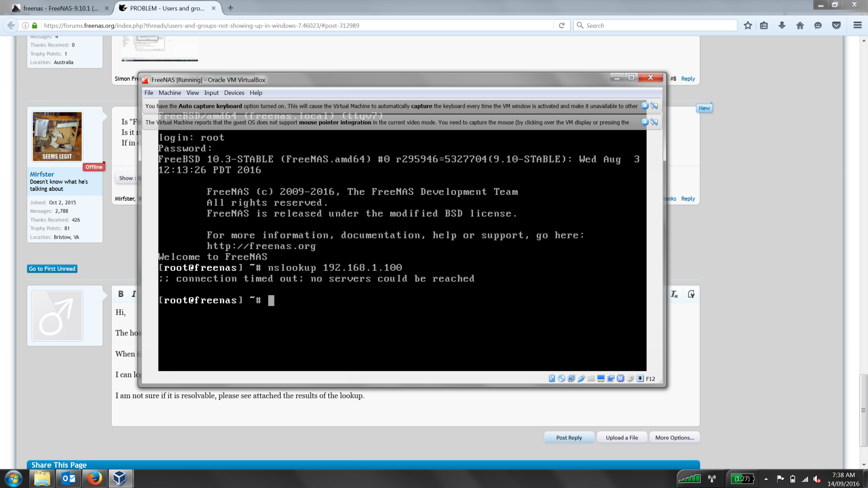Click the CPU virtualization chip icon in VirtualBox status bar

coord(621,379)
